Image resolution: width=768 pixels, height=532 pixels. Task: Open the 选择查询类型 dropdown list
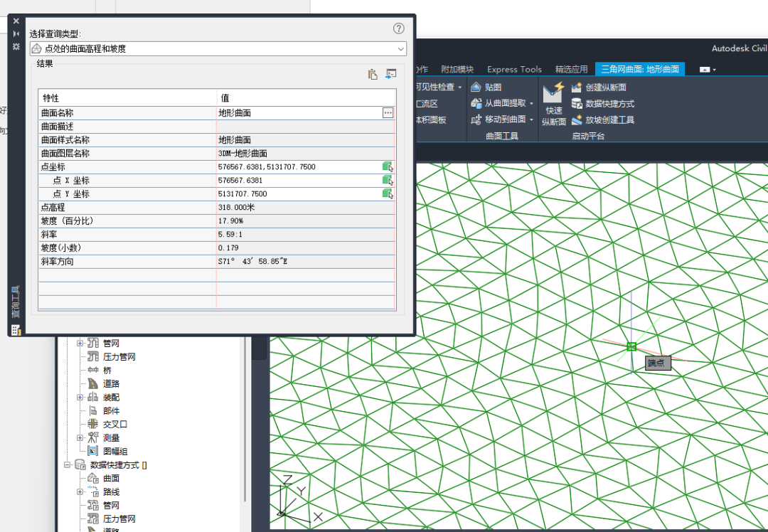(218, 48)
